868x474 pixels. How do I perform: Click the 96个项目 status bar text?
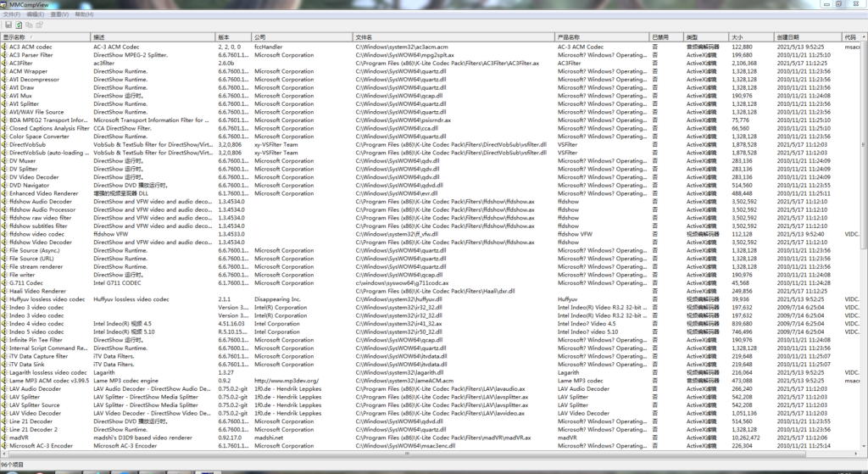click(12, 466)
